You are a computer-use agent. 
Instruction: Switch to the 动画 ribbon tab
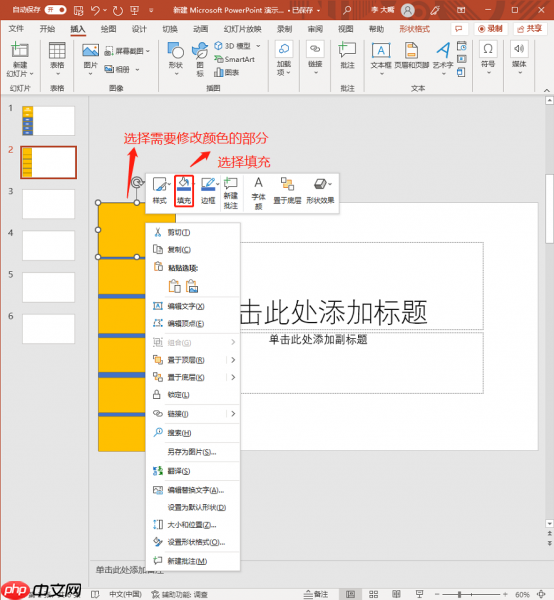pos(200,29)
